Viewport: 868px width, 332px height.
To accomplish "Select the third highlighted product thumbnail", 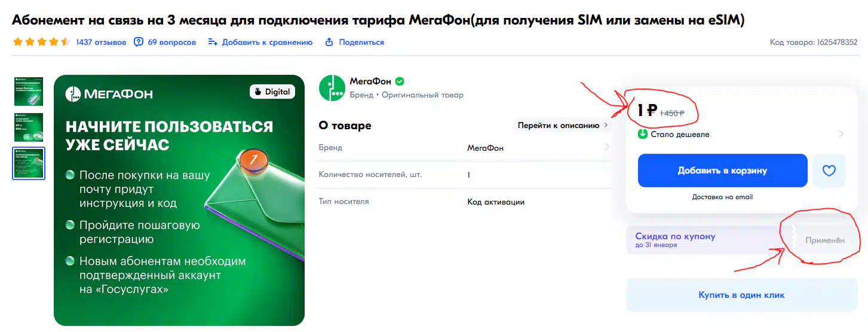I will [x=29, y=163].
